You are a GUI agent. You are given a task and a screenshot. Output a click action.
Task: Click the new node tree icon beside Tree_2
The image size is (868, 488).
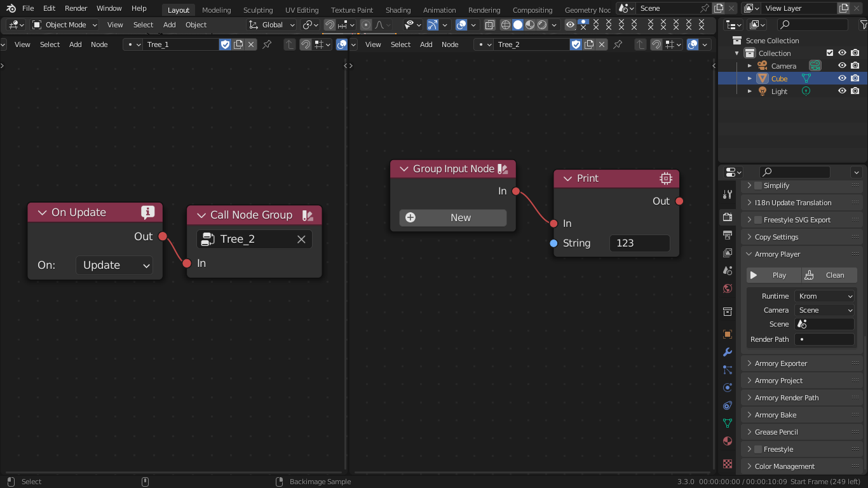coord(589,44)
